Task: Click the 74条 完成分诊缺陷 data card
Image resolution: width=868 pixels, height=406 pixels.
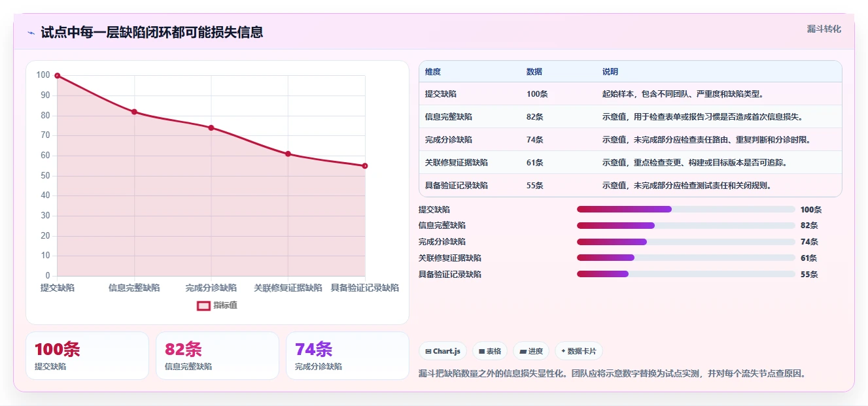Action: [347, 356]
